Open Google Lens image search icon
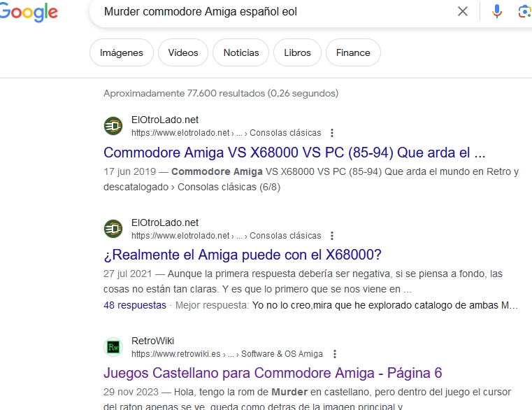The image size is (532, 410). 524,12
